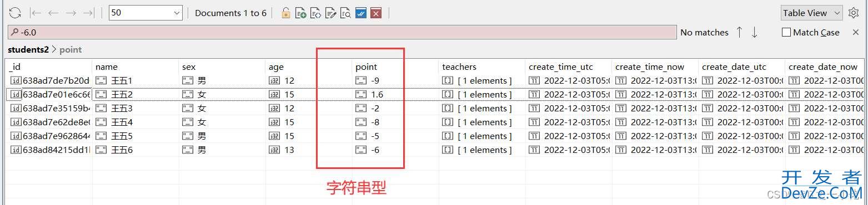Click the blue double-check validate icon
The width and height of the screenshot is (868, 205).
361,13
